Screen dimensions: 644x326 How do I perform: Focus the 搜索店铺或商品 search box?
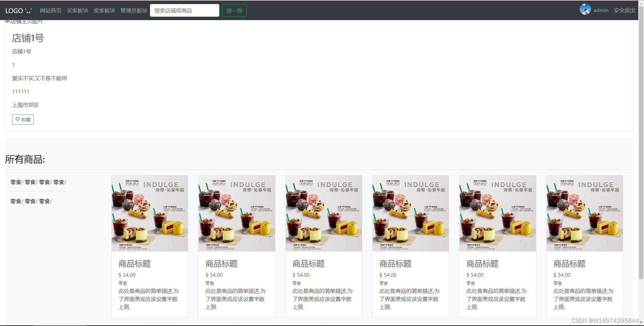(184, 10)
